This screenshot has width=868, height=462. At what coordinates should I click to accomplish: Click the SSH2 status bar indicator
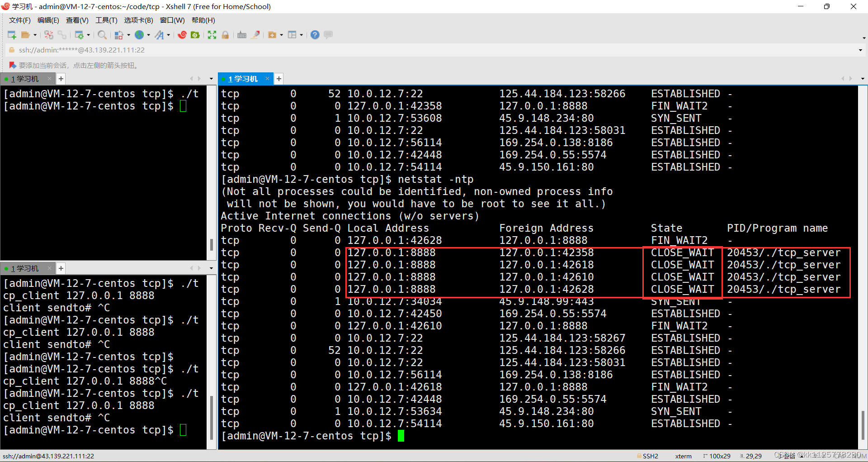click(647, 456)
